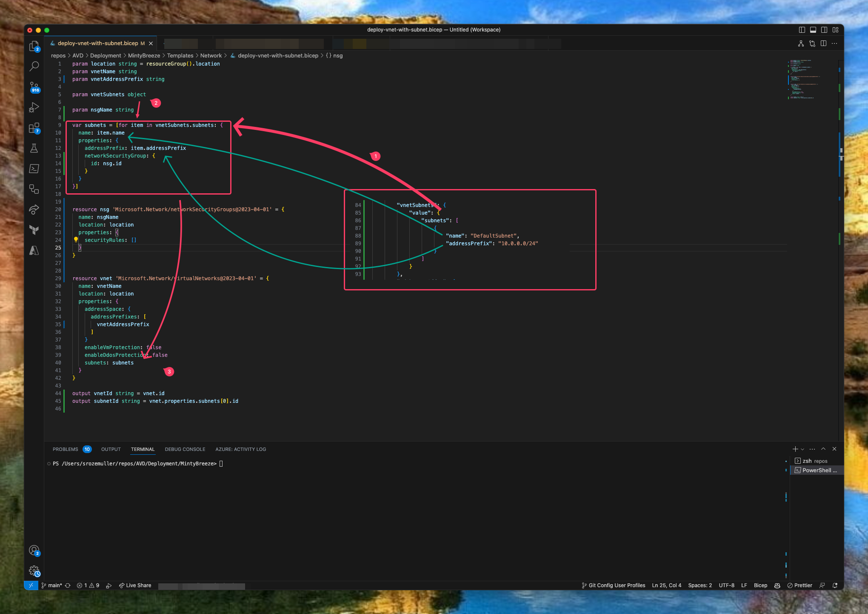Select the PowerShell terminal in the terminal list
This screenshot has width=868, height=614.
click(x=817, y=470)
